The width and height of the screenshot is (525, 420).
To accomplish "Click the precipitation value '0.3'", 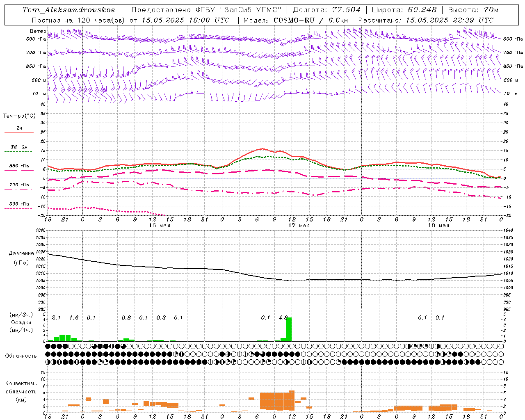I will pyautogui.click(x=161, y=317).
